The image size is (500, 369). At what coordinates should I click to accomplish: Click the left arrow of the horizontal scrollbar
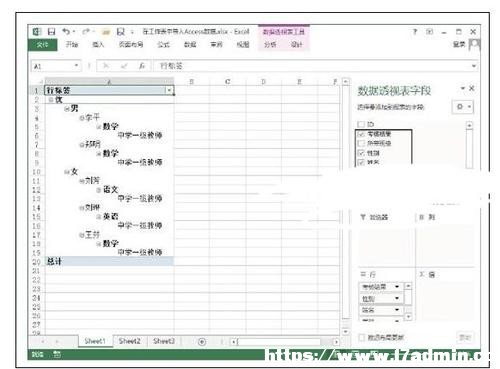(233, 342)
